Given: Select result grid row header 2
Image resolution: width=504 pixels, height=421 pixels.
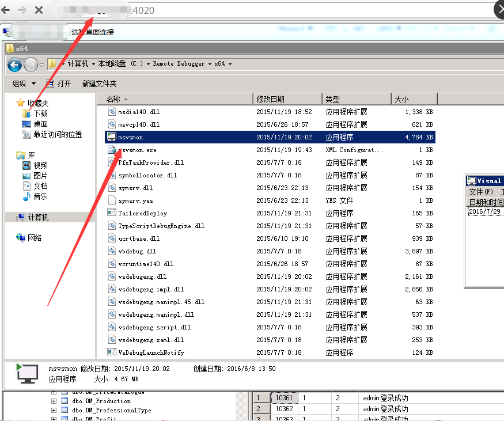Looking at the screenshot, I should [262, 409].
